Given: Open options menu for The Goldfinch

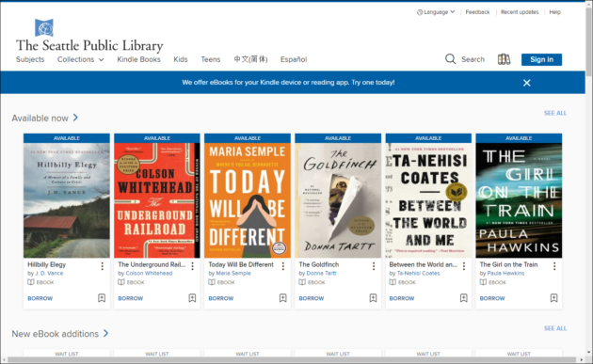Looking at the screenshot, I should pos(374,266).
